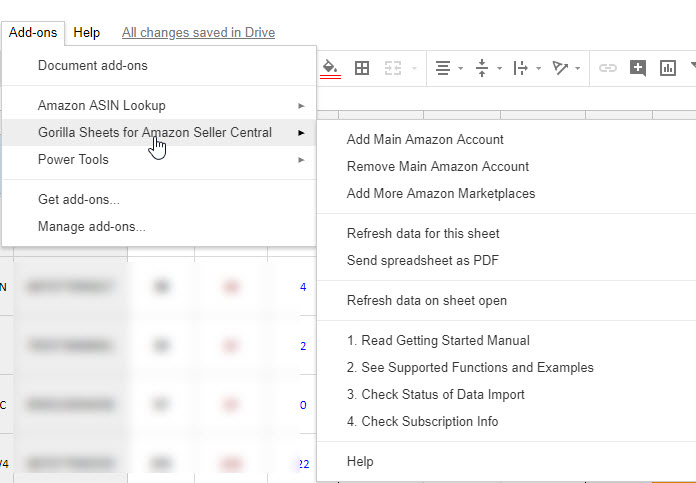Select Add Main Amazon Account

[x=425, y=140]
